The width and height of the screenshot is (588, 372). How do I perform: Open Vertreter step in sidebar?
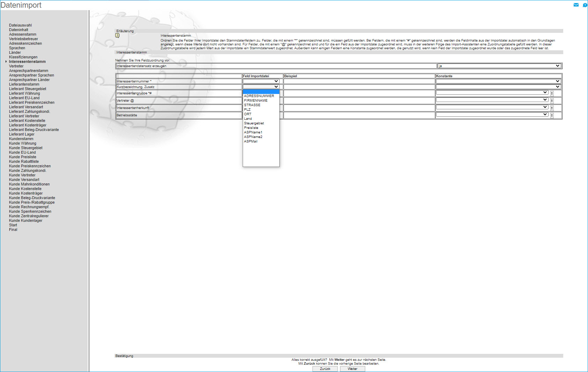pos(16,66)
